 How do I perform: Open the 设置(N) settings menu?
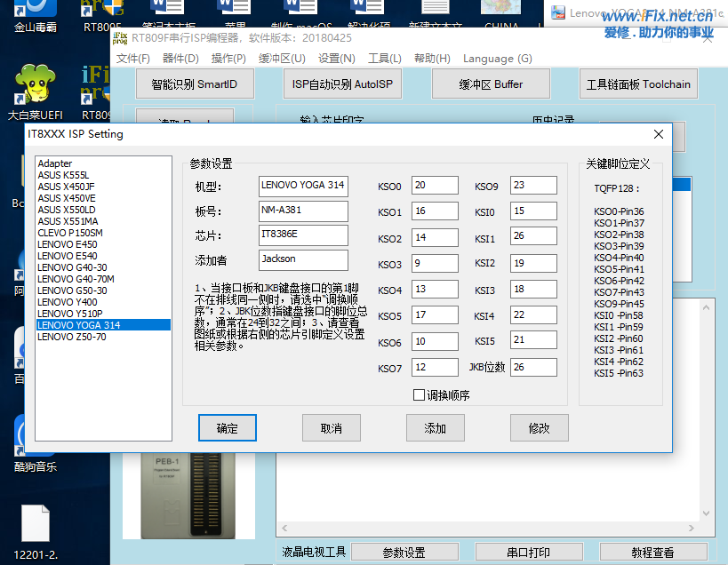pos(334,58)
